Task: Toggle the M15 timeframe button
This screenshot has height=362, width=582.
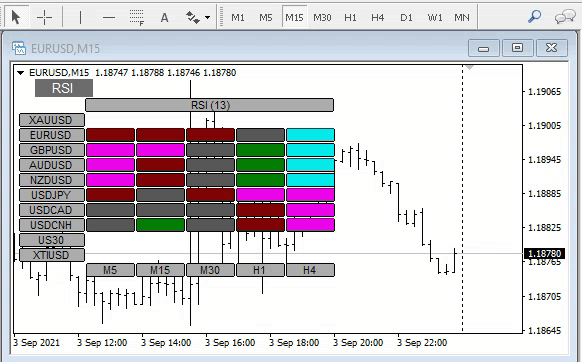Action: [294, 17]
